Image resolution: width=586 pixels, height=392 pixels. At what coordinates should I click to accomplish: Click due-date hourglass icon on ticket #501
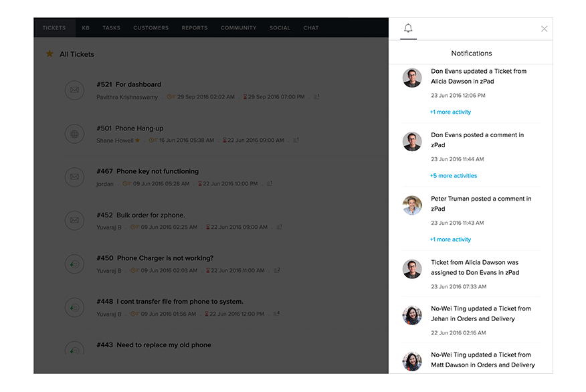click(225, 140)
